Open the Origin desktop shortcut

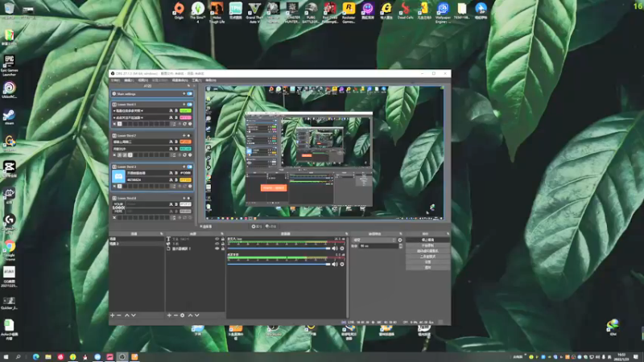(179, 11)
